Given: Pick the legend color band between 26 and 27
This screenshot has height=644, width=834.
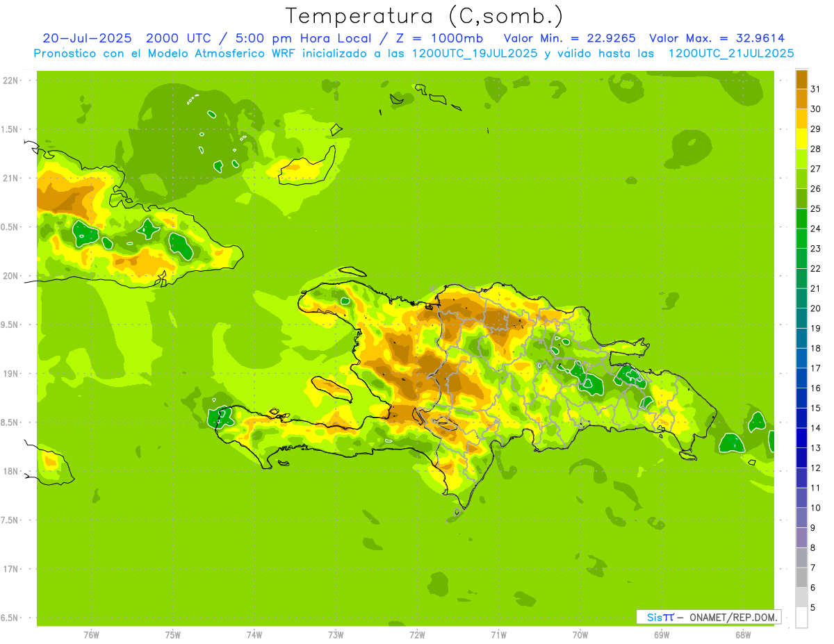Looking at the screenshot, I should tap(801, 179).
